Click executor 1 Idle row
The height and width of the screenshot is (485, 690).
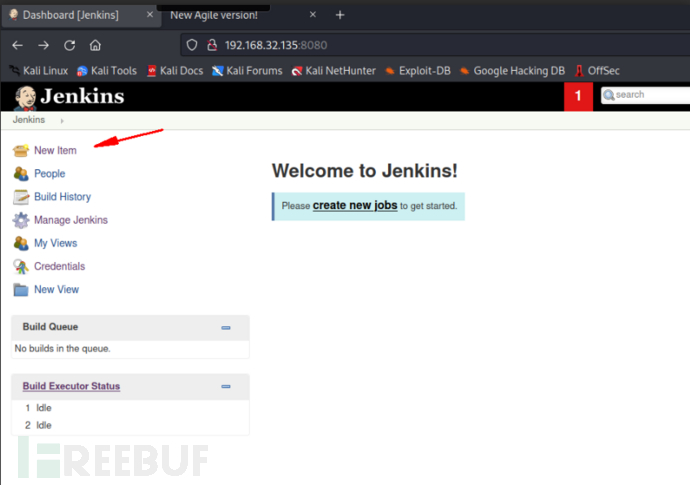(x=130, y=408)
